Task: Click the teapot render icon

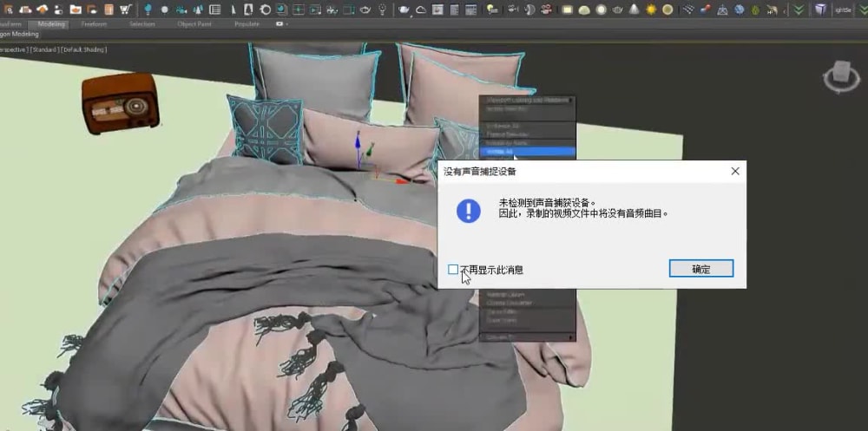Action: tap(404, 10)
